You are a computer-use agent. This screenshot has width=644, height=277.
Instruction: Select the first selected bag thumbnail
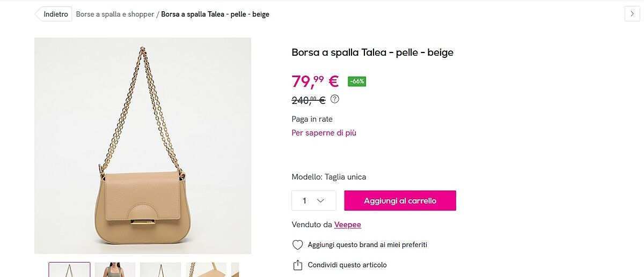pos(69,269)
